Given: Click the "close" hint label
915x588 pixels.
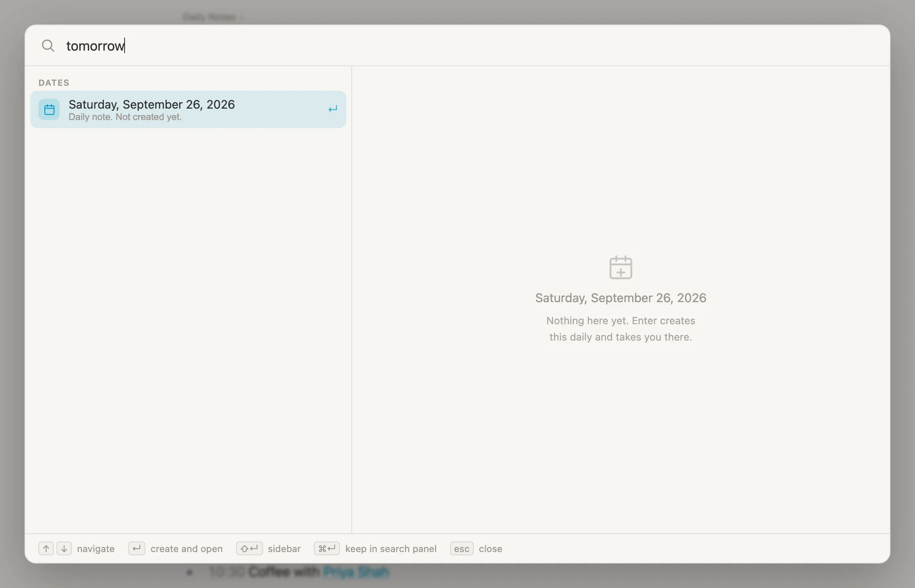Looking at the screenshot, I should [491, 549].
